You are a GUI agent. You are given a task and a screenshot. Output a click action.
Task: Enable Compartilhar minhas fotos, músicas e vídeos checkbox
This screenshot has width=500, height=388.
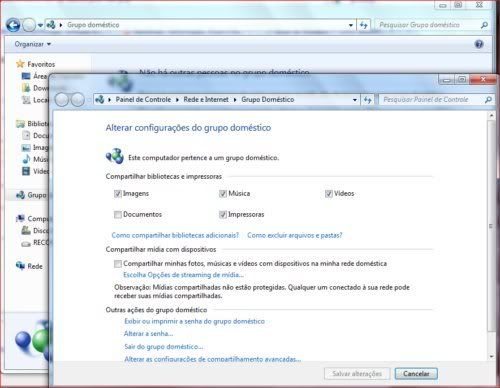point(118,264)
